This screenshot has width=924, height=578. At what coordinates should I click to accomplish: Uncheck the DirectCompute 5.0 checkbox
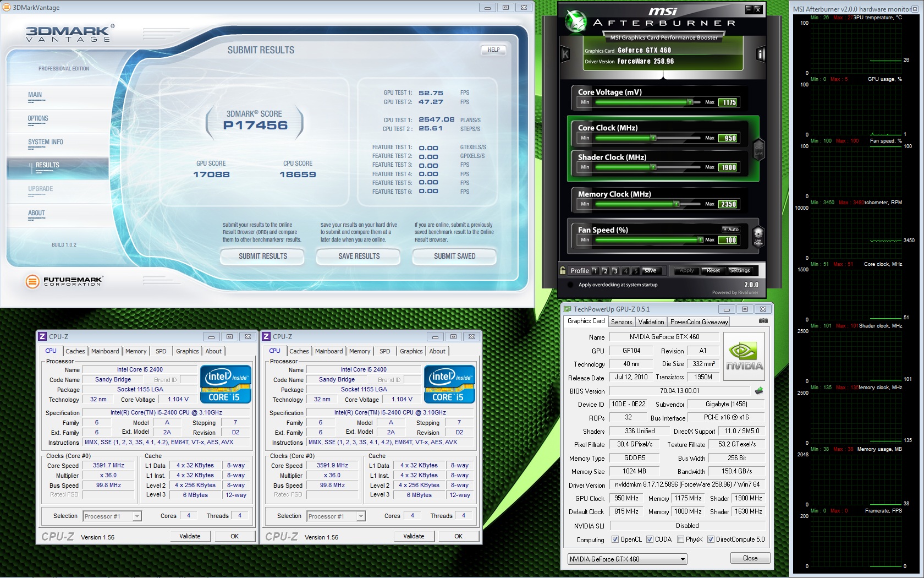(711, 539)
